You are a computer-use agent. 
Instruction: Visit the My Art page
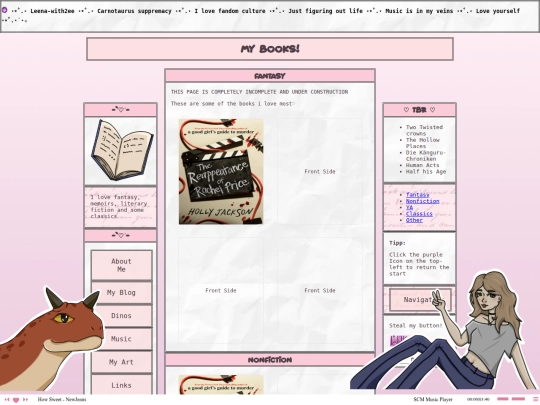pyautogui.click(x=121, y=362)
